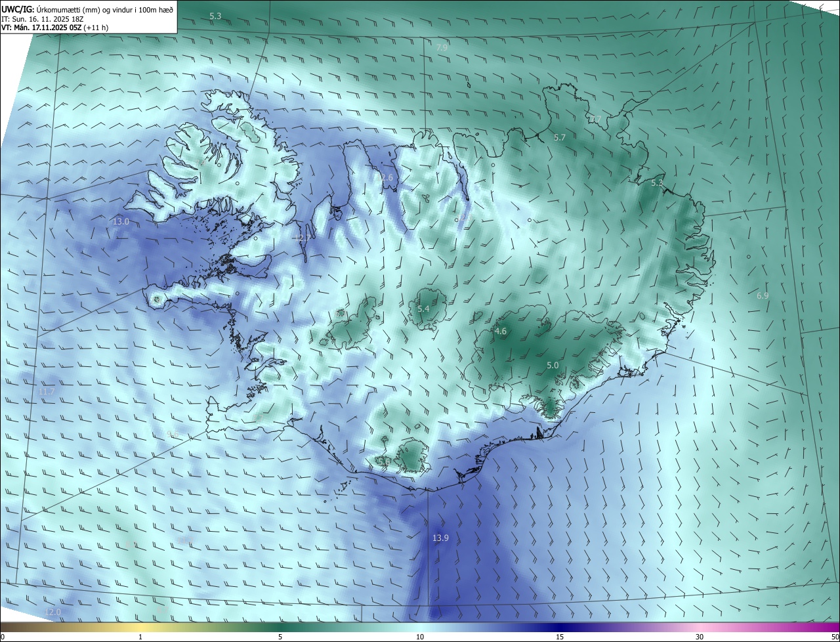Click the 11.7 value label on the map
The width and height of the screenshot is (840, 642).
[47, 391]
